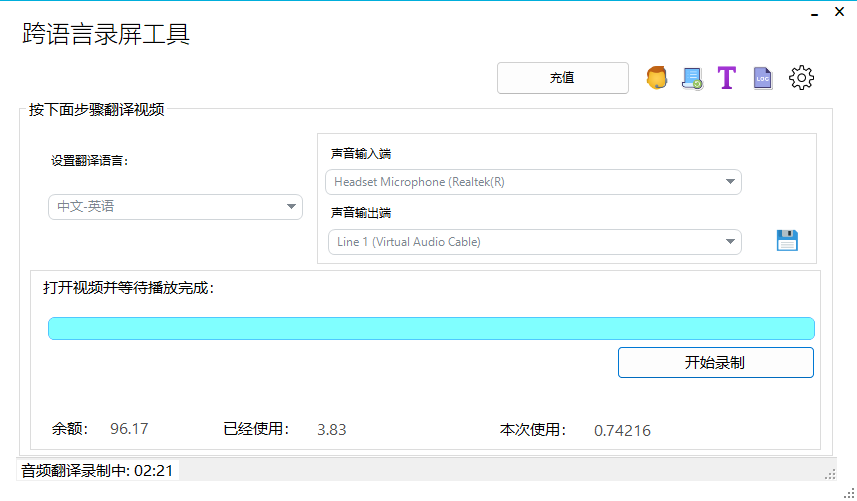Screen dimensions: 857x501
Task: Click the blue document scroll icon
Action: (692, 78)
